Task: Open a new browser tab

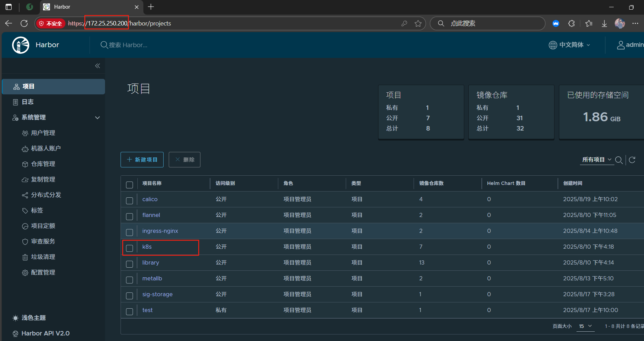Action: point(151,7)
